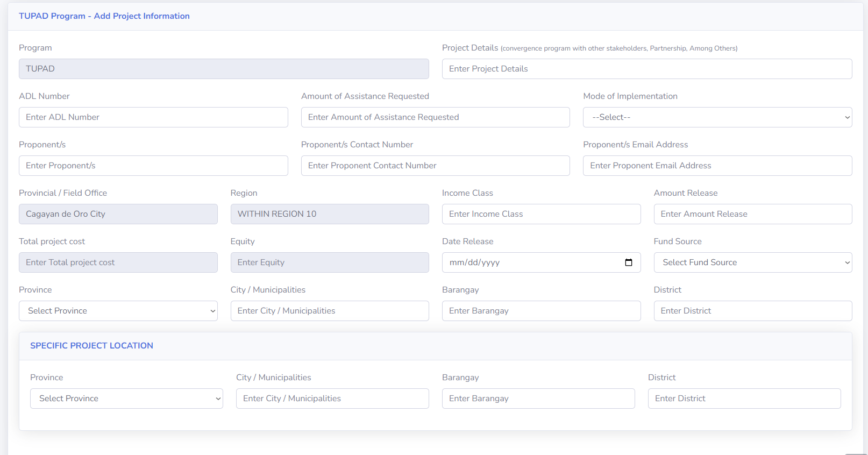Focus upper Enter District field

point(753,311)
